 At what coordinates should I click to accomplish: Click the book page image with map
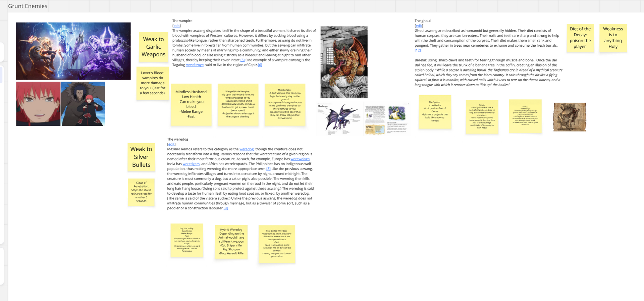click(x=386, y=119)
